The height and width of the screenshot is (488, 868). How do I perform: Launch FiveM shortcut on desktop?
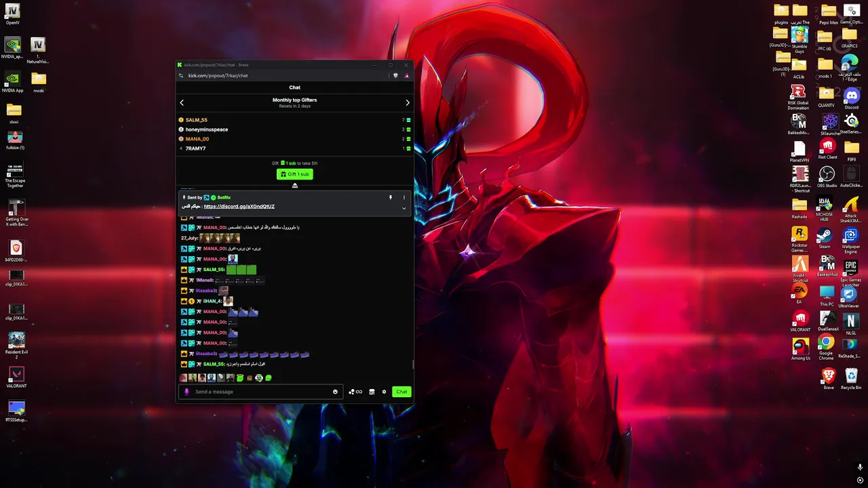pos(800,269)
